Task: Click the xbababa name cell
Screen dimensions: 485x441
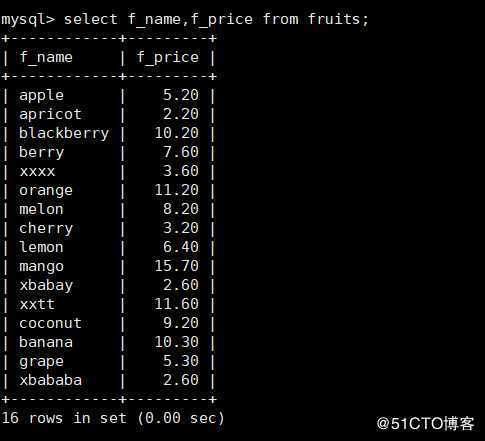Action: (50, 380)
